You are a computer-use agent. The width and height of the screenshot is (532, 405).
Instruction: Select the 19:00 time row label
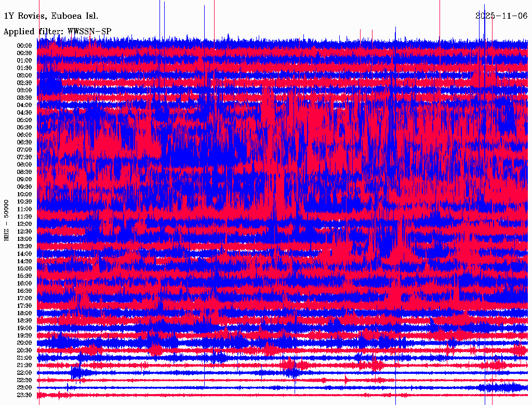[24, 328]
